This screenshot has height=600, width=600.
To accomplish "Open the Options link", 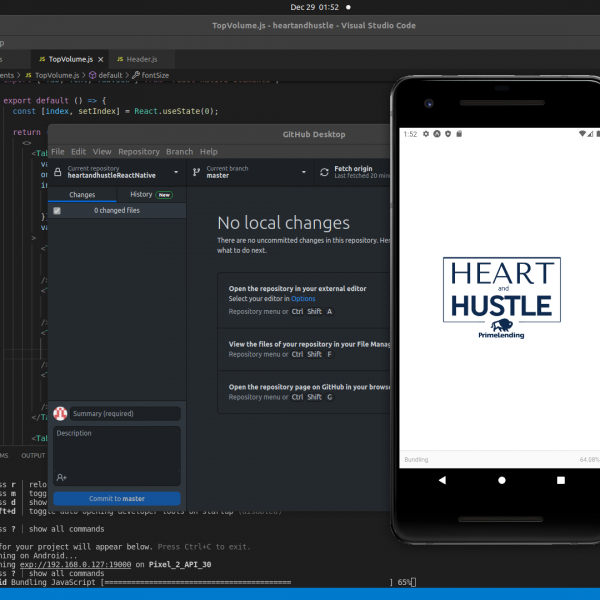I will [x=303, y=298].
